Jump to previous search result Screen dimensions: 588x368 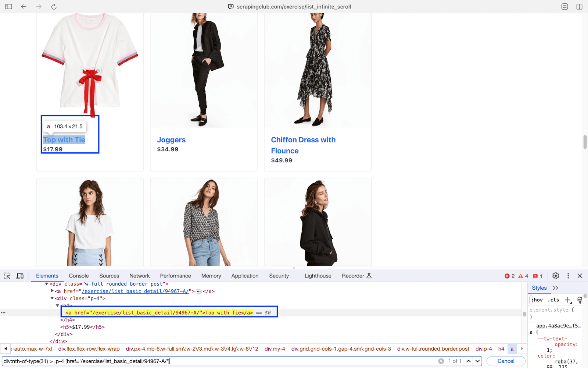pyautogui.click(x=469, y=361)
